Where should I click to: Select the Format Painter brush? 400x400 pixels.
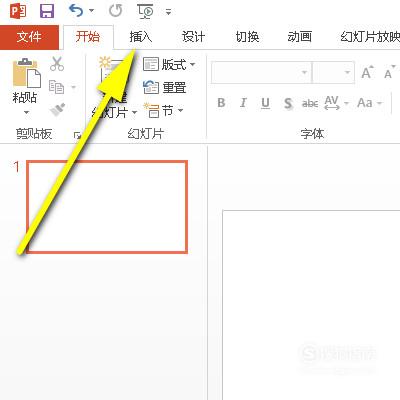coord(57,110)
